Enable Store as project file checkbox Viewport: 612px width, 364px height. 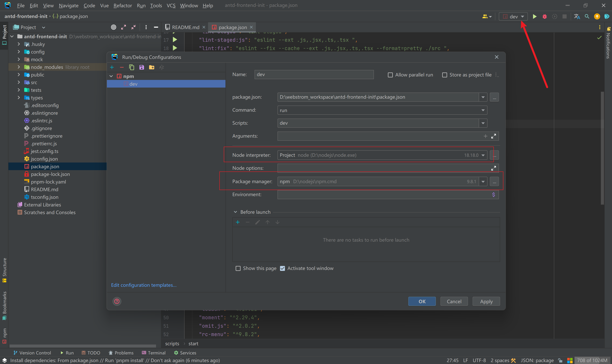click(444, 75)
